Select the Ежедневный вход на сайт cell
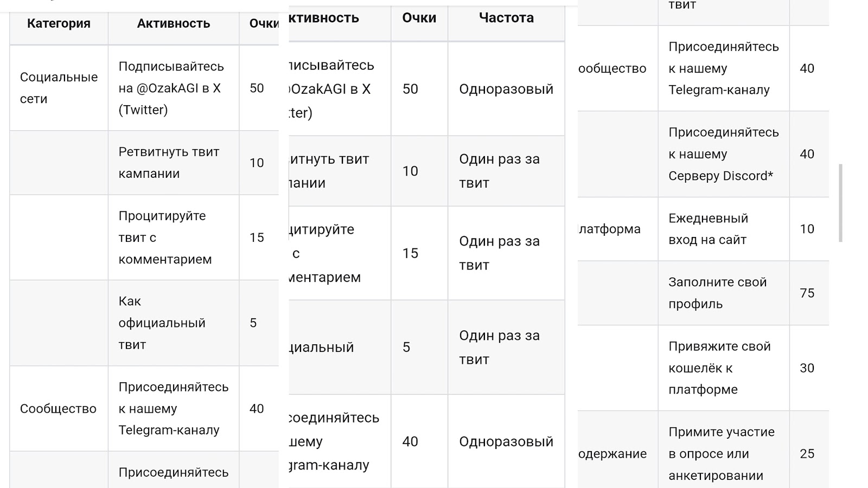 (x=708, y=229)
